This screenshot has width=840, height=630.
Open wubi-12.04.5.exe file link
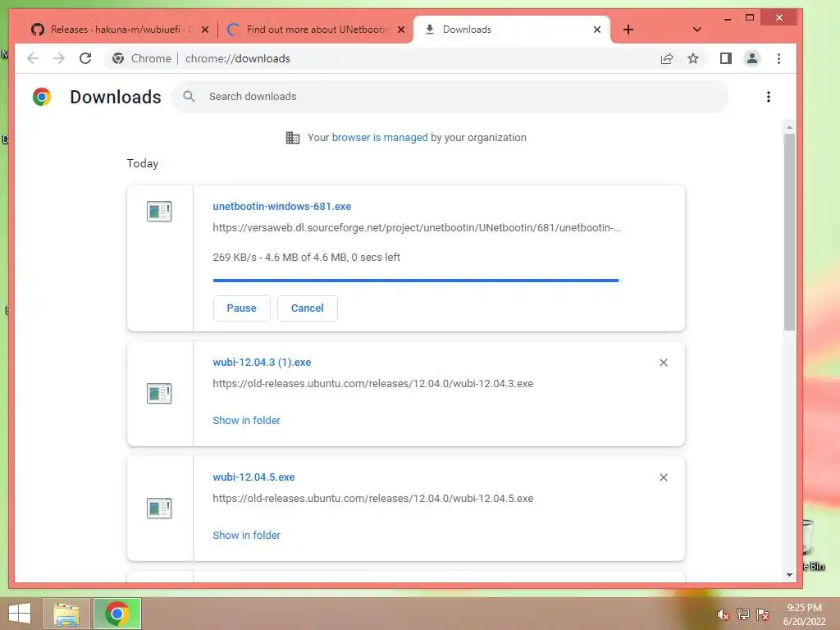point(253,477)
